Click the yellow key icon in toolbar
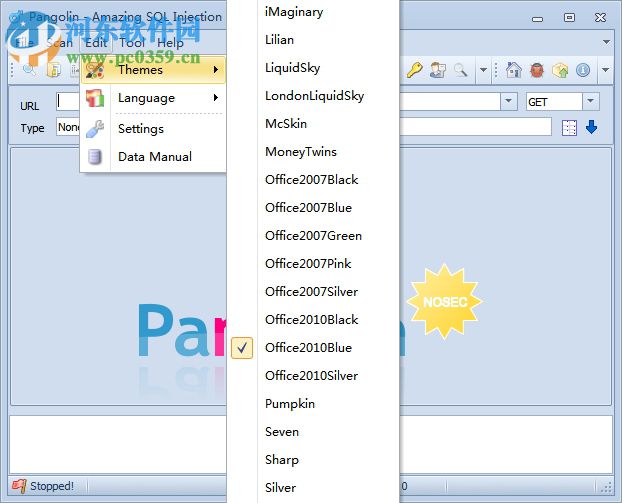622x503 pixels. (415, 70)
